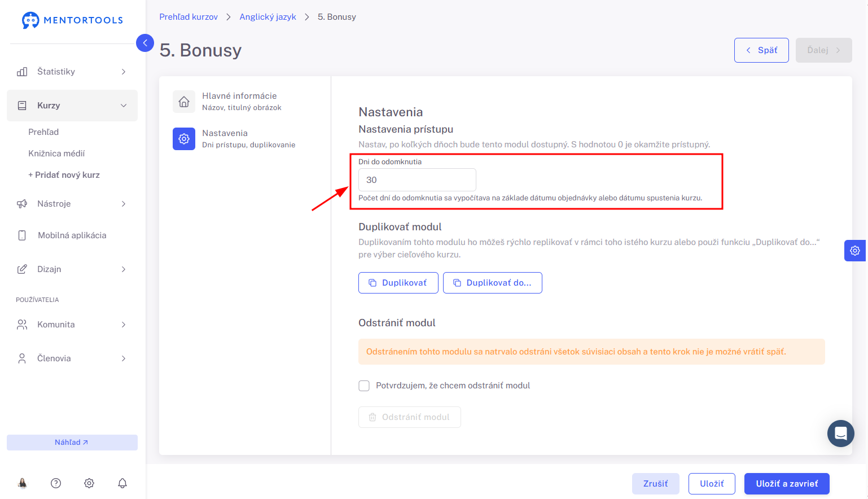Click the user avatar icon in sidebar

[23, 483]
